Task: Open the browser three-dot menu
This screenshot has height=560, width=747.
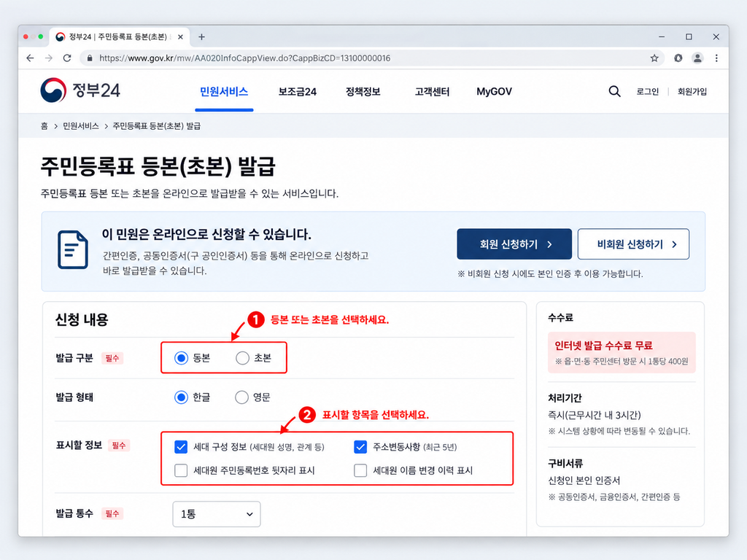Action: coord(716,58)
